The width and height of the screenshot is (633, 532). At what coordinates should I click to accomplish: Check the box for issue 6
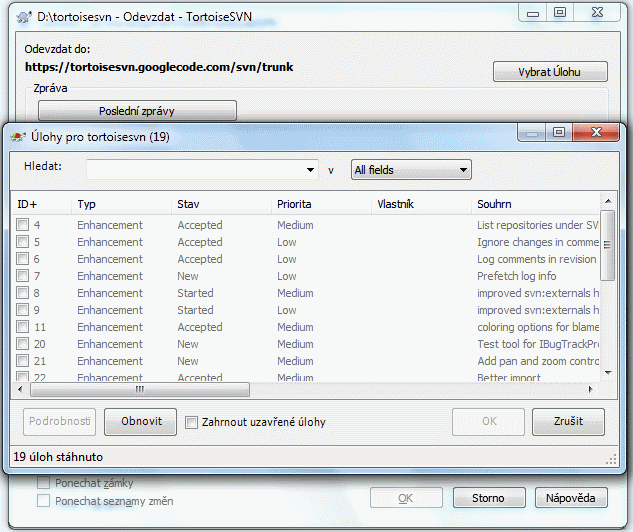[x=23, y=259]
